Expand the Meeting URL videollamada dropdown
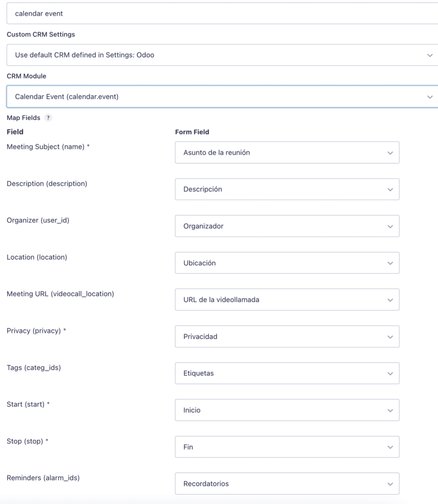 click(x=286, y=300)
